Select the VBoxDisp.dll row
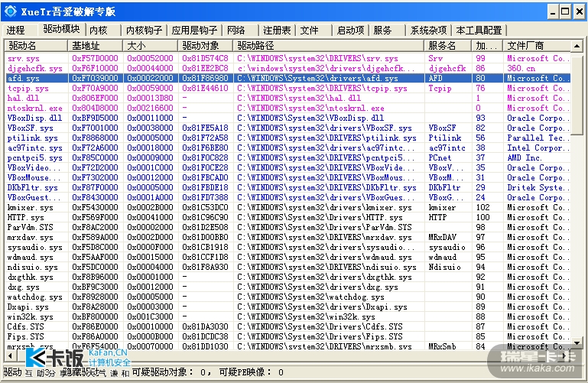Viewport: 588px width, 383px height. [x=288, y=118]
